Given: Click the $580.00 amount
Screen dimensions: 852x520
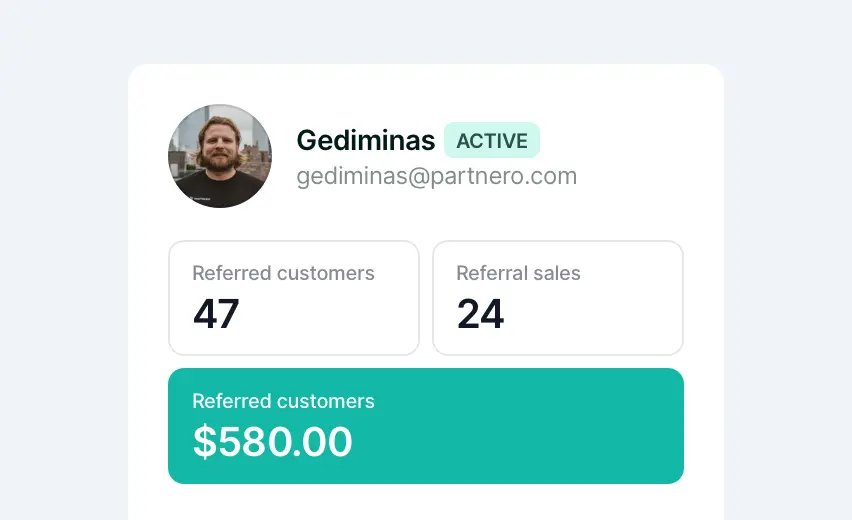Looking at the screenshot, I should [x=273, y=441].
